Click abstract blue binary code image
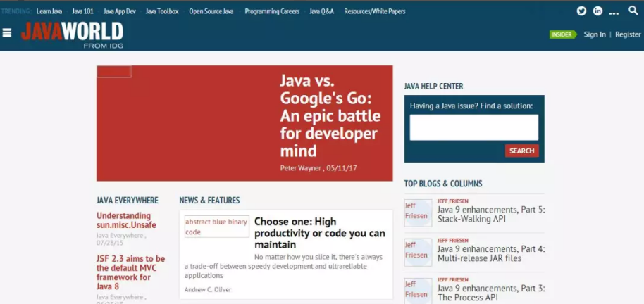This screenshot has width=644, height=304. coord(216,227)
